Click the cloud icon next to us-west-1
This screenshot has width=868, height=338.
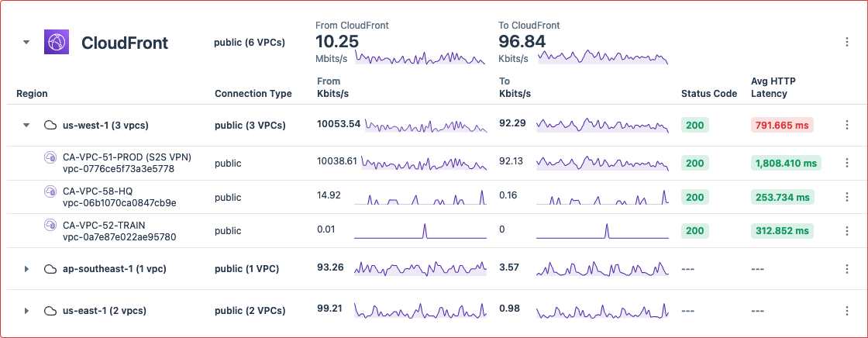point(50,125)
